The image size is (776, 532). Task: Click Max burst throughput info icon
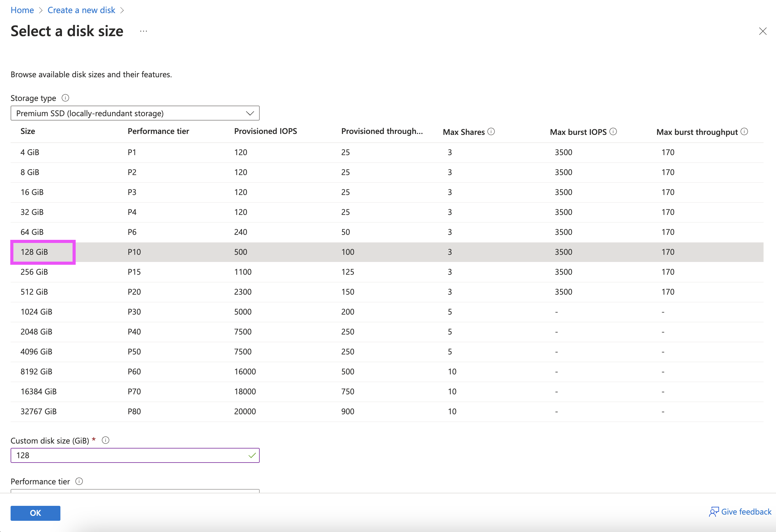tap(744, 131)
